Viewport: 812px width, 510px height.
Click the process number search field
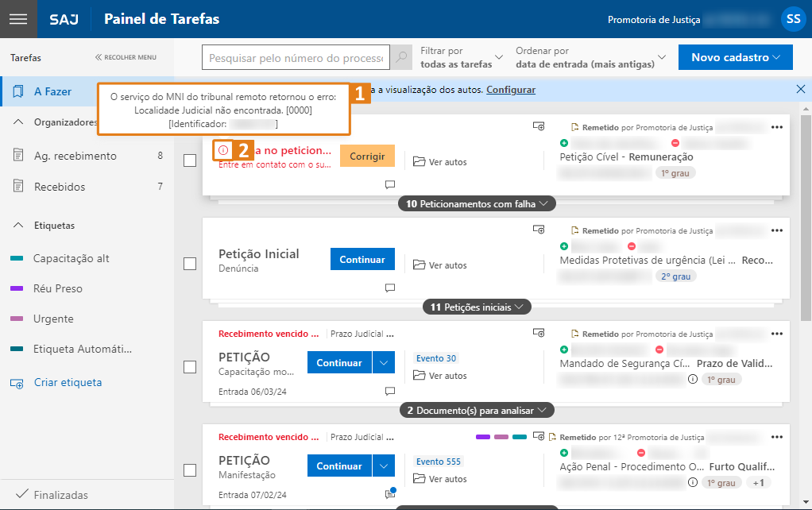[296, 57]
